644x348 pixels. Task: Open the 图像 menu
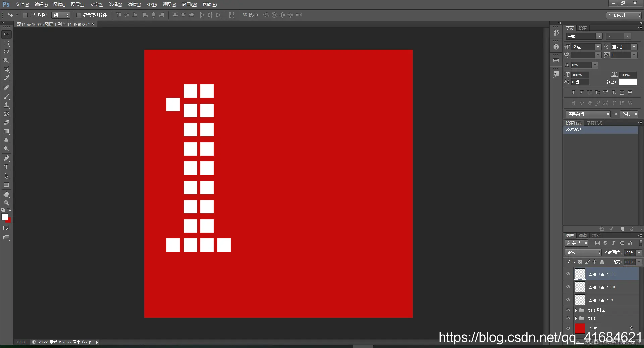point(59,5)
